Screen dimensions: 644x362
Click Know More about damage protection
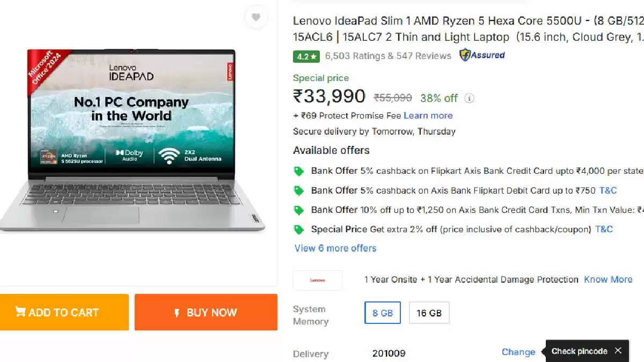(608, 279)
